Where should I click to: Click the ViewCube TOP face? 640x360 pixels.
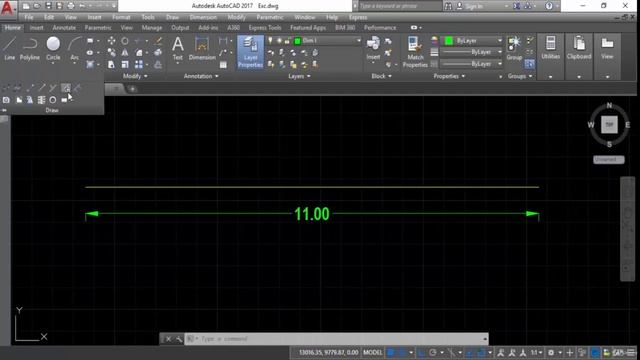609,124
